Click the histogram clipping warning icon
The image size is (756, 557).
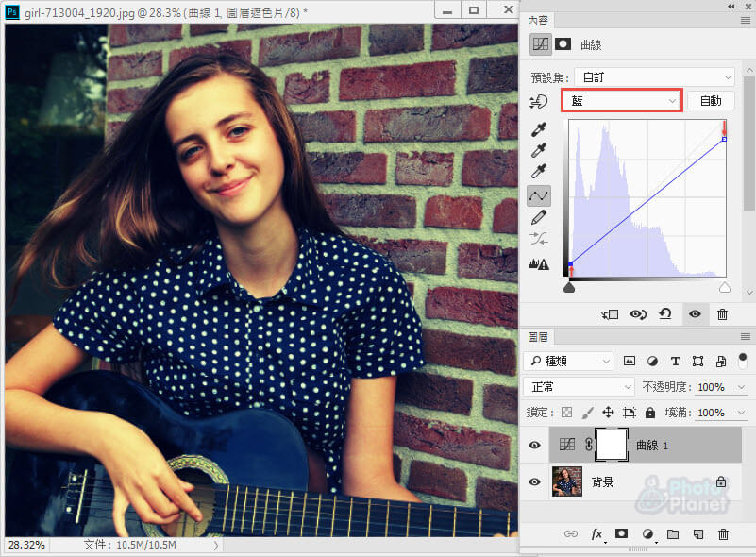coord(539,263)
